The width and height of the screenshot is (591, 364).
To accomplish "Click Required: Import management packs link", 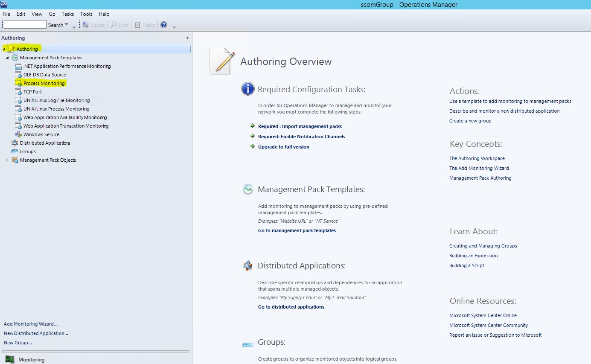I will click(x=300, y=126).
